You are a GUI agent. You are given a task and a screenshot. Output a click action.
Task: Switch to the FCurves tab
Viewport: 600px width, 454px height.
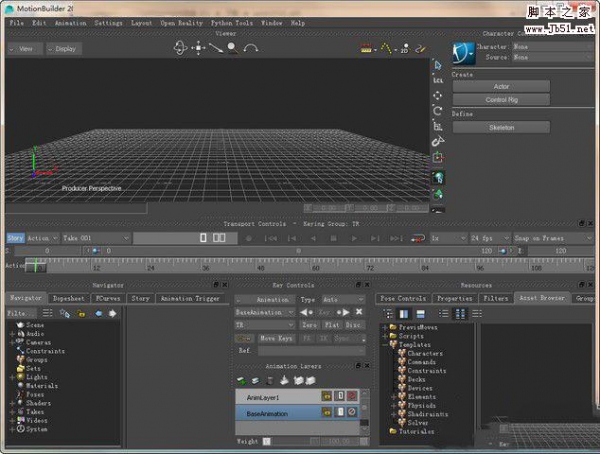[x=108, y=298]
